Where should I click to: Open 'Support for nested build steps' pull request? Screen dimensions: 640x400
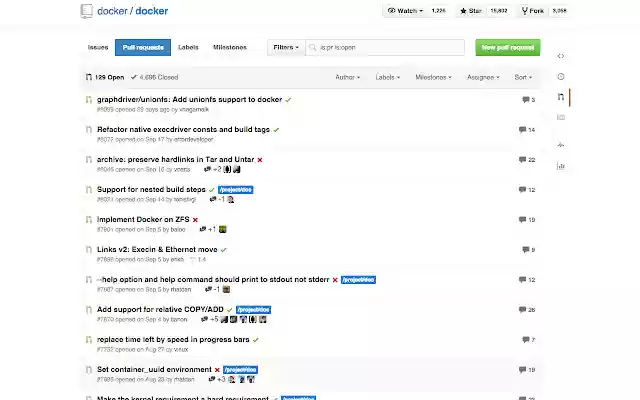151,189
